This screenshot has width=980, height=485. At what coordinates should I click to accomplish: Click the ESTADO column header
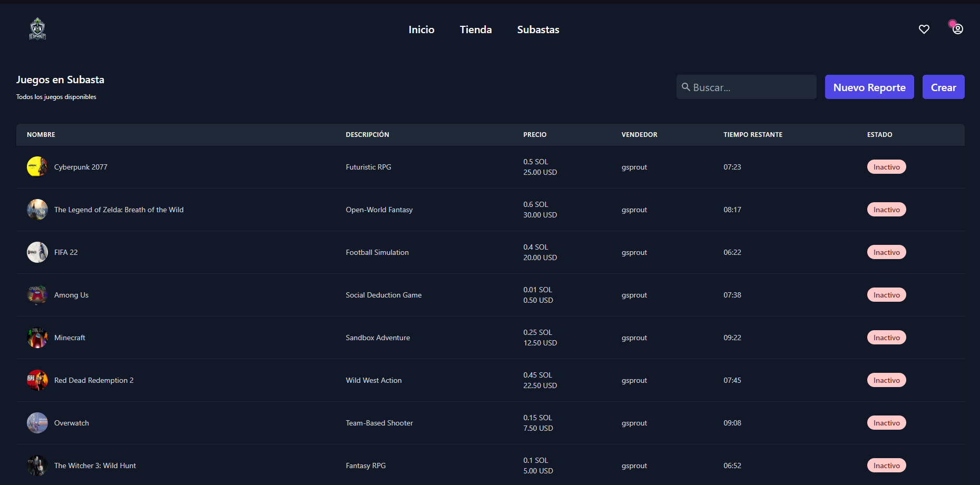click(x=879, y=135)
